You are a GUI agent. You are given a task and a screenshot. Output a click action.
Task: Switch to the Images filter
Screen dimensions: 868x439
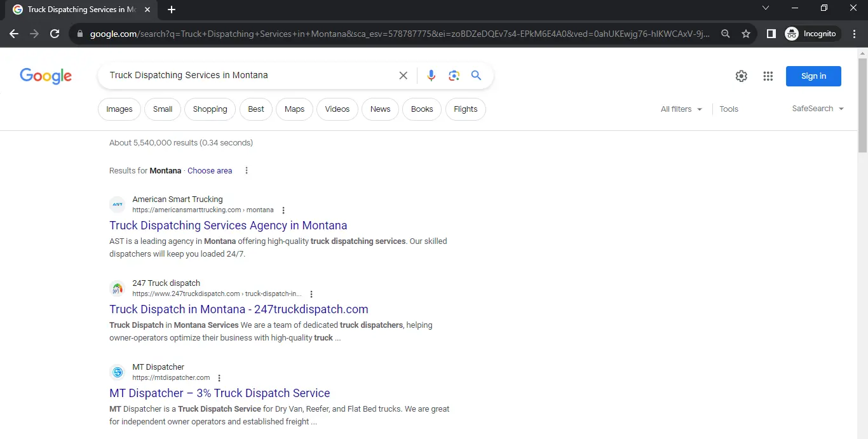(x=119, y=109)
